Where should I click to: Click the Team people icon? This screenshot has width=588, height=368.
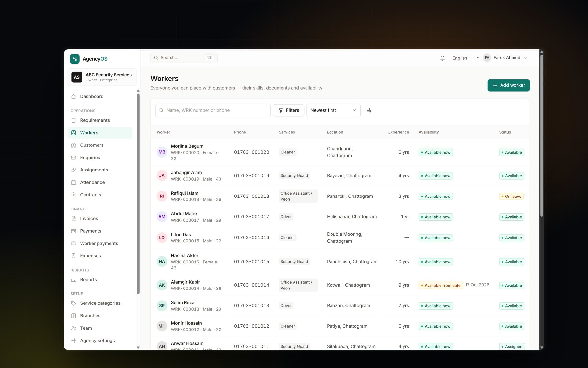coord(73,328)
